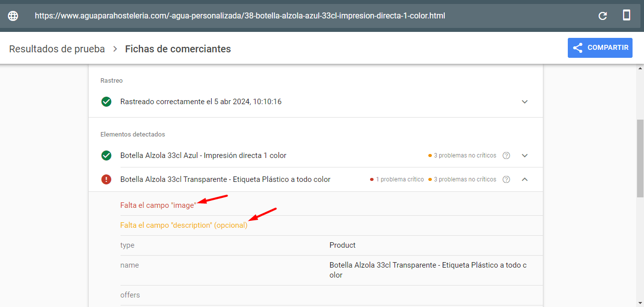Open help icon on the Transparente item row
The width and height of the screenshot is (644, 307).
point(507,179)
